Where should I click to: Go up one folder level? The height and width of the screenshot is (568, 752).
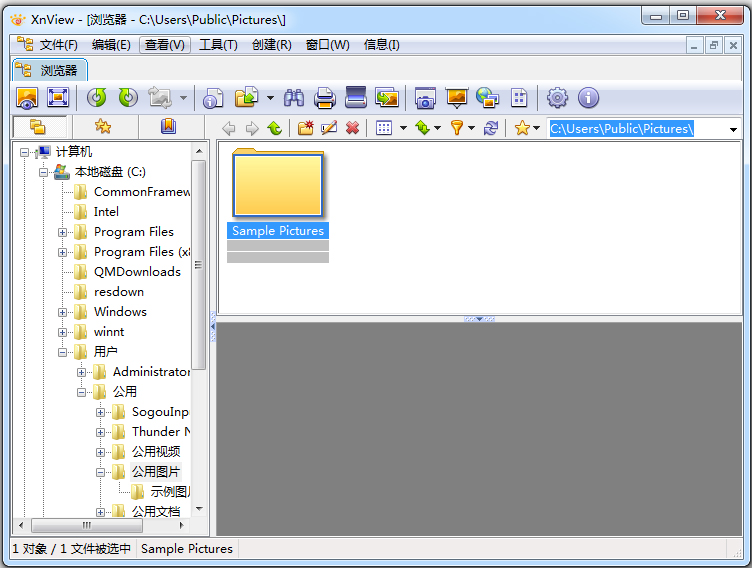[x=274, y=128]
